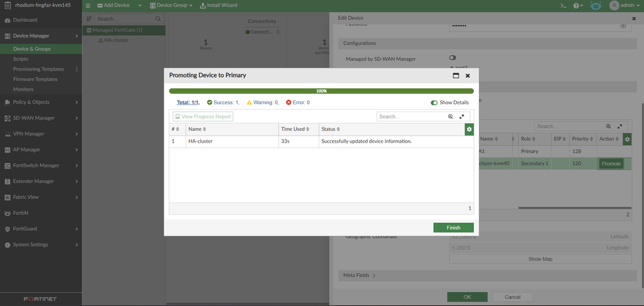Click the Show Map button
644x306 pixels.
click(x=540, y=259)
